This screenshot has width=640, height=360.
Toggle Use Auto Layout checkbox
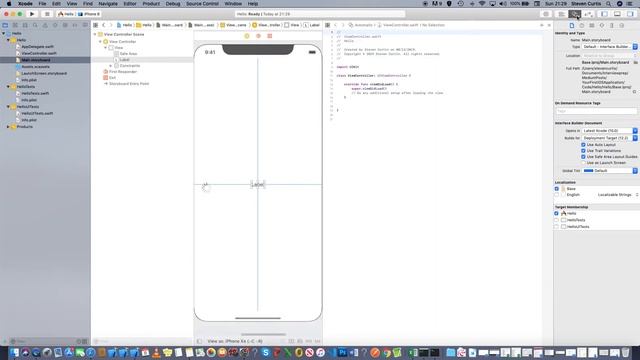coord(583,144)
